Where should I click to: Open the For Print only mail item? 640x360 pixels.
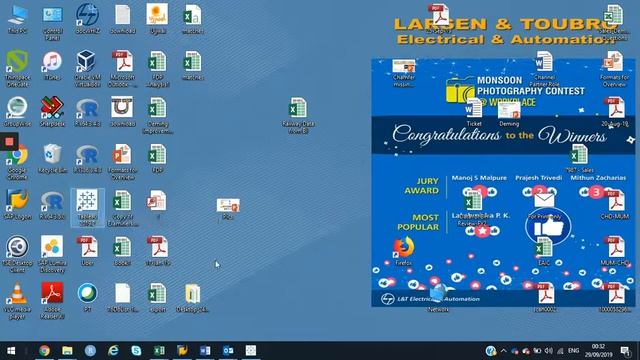(544, 206)
